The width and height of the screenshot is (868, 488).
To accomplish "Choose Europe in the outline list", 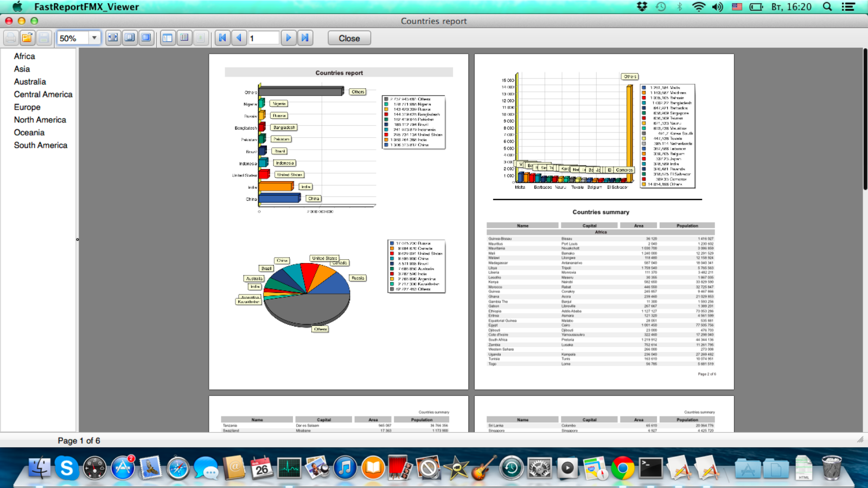I will (x=27, y=107).
